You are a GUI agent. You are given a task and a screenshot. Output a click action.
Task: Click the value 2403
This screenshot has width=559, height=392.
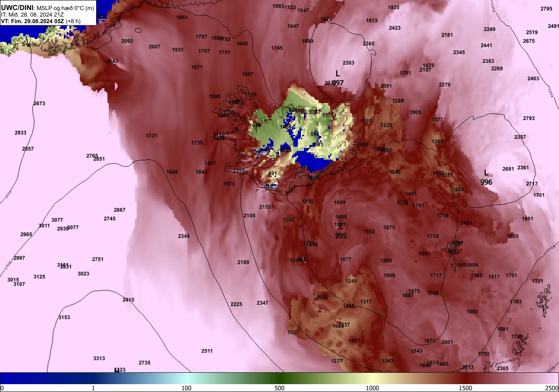click(533, 79)
